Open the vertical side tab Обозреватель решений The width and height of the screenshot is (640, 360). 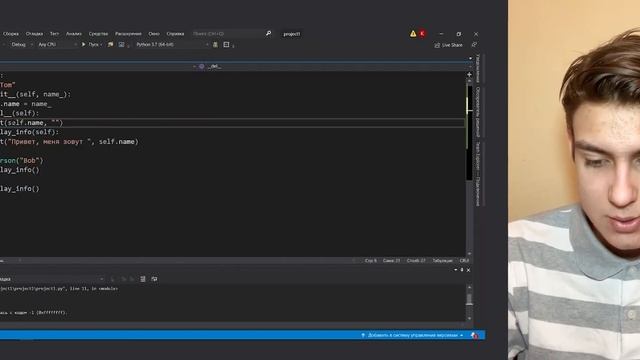(x=478, y=111)
